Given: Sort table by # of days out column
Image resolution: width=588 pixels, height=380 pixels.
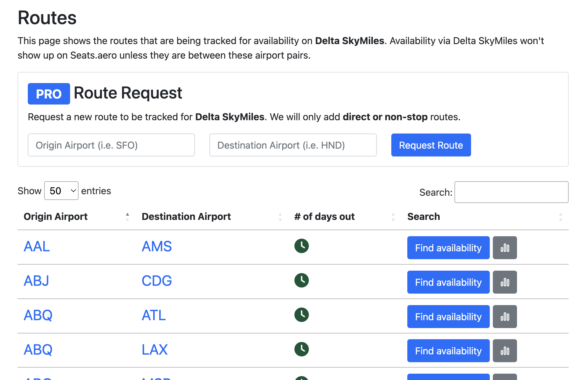Looking at the screenshot, I should point(345,217).
